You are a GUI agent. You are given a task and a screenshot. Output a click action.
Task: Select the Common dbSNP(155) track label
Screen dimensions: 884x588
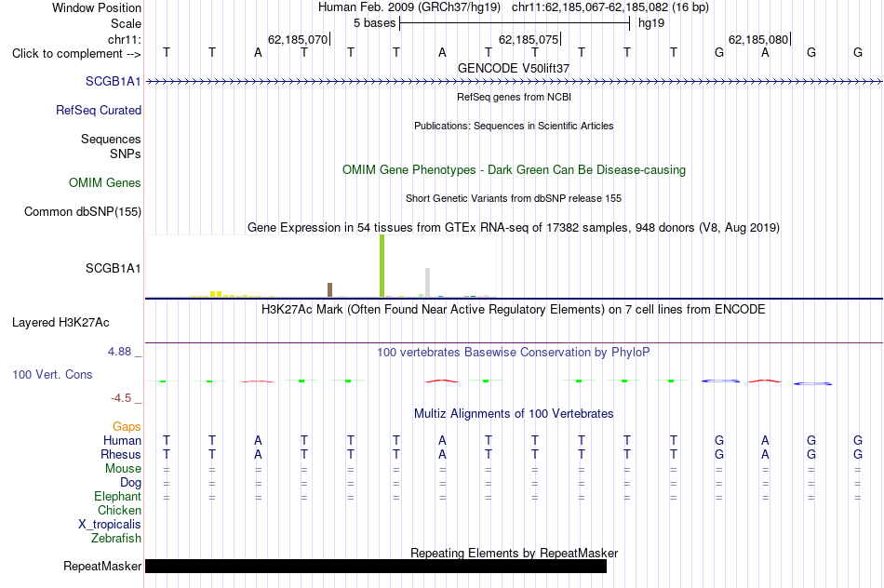point(82,211)
